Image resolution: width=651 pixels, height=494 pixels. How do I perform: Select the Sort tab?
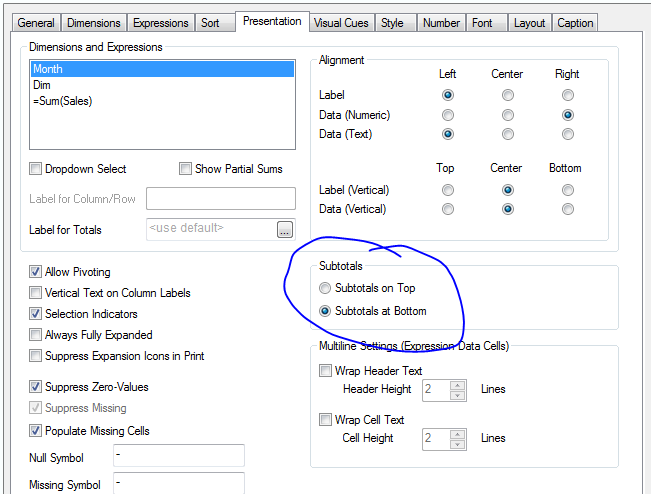(210, 23)
